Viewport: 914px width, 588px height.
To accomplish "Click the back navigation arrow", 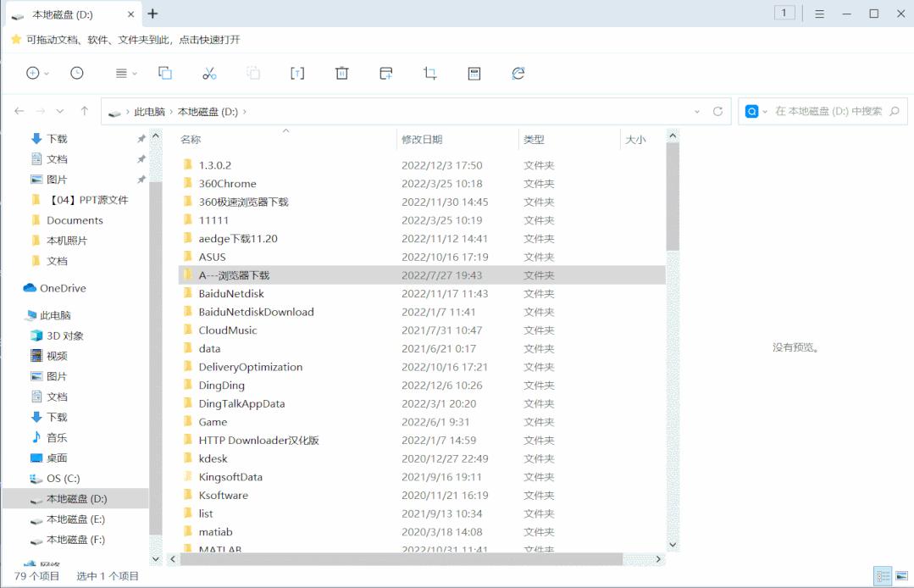I will point(19,110).
